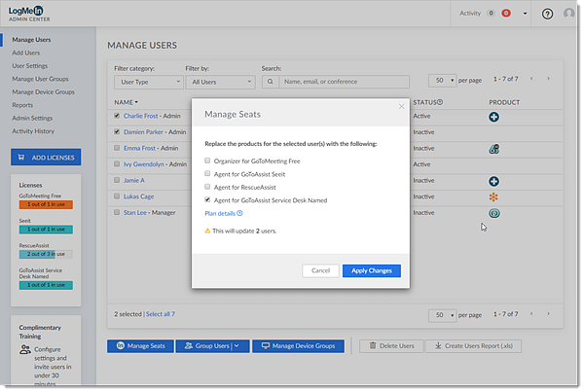Check Agent for RescueAssist
Screen dimensions: 584x392
tap(207, 187)
